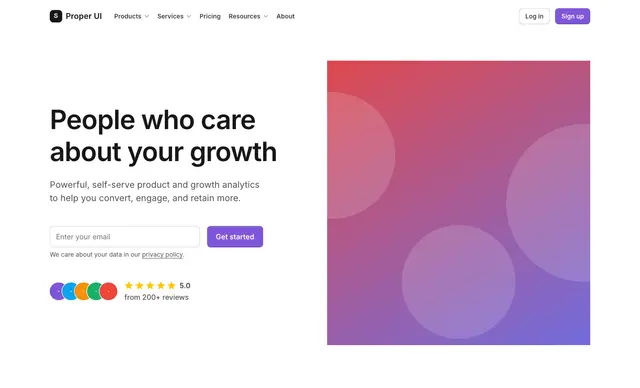
Task: Click the blue avatar circle
Action: pyautogui.click(x=69, y=291)
